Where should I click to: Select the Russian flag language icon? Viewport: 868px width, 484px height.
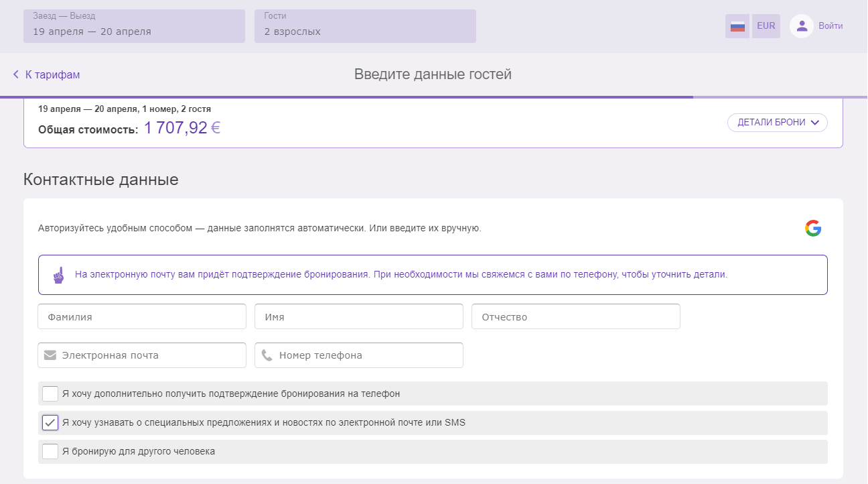737,26
